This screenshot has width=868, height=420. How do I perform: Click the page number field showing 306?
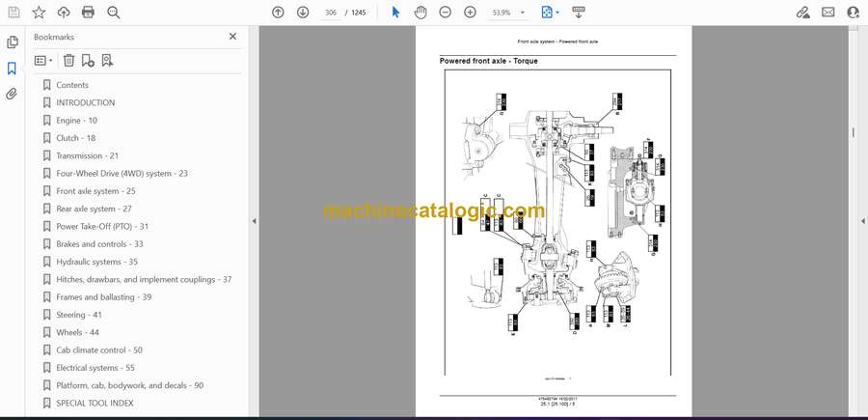coord(331,13)
